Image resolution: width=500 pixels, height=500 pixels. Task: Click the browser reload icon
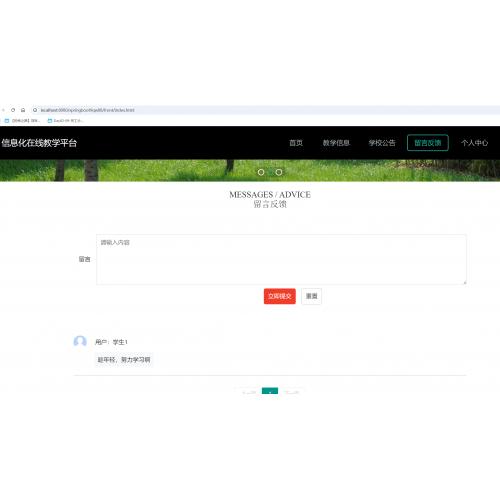(x=13, y=110)
